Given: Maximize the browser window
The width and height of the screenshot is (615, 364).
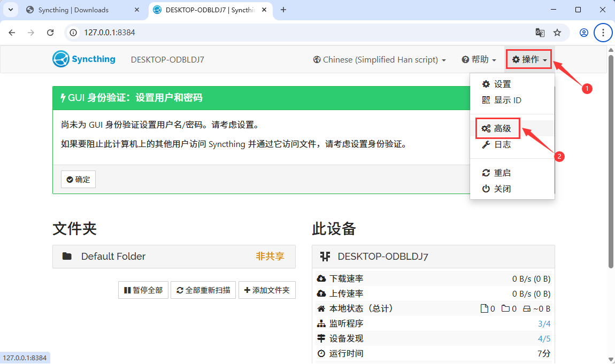Looking at the screenshot, I should coord(578,10).
